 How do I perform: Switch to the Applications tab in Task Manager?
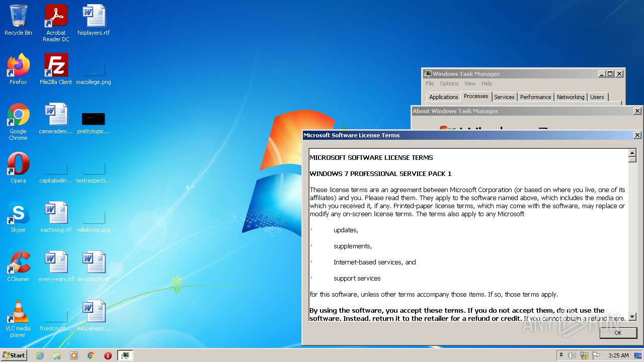click(x=444, y=97)
